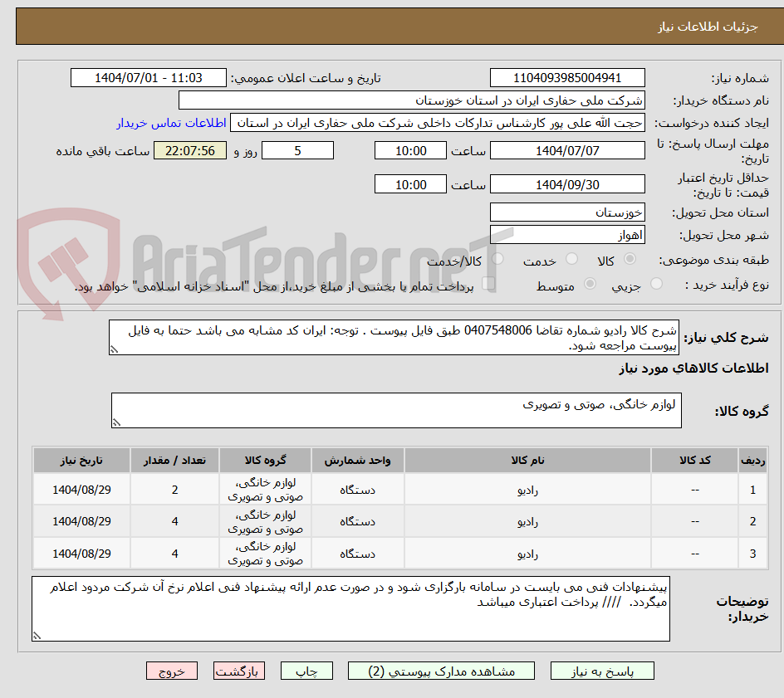This screenshot has height=698, width=784.
Task: Select the کالا/خدمت radio button
Action: 496,258
